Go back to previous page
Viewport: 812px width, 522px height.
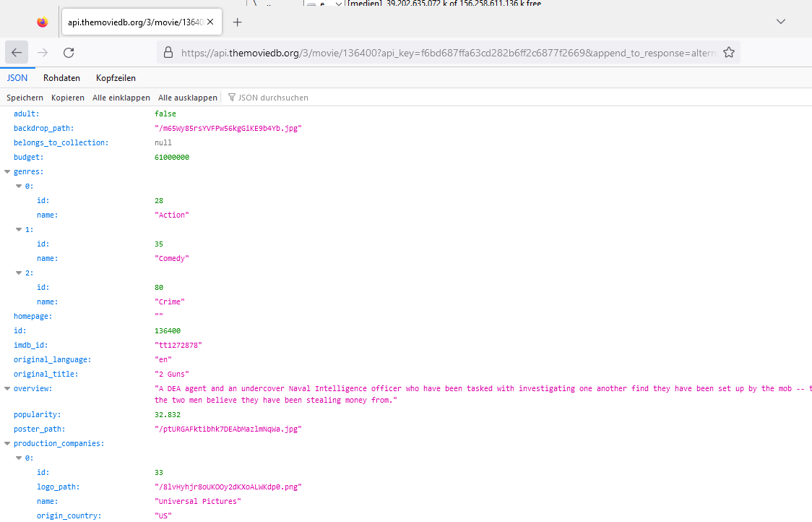17,52
